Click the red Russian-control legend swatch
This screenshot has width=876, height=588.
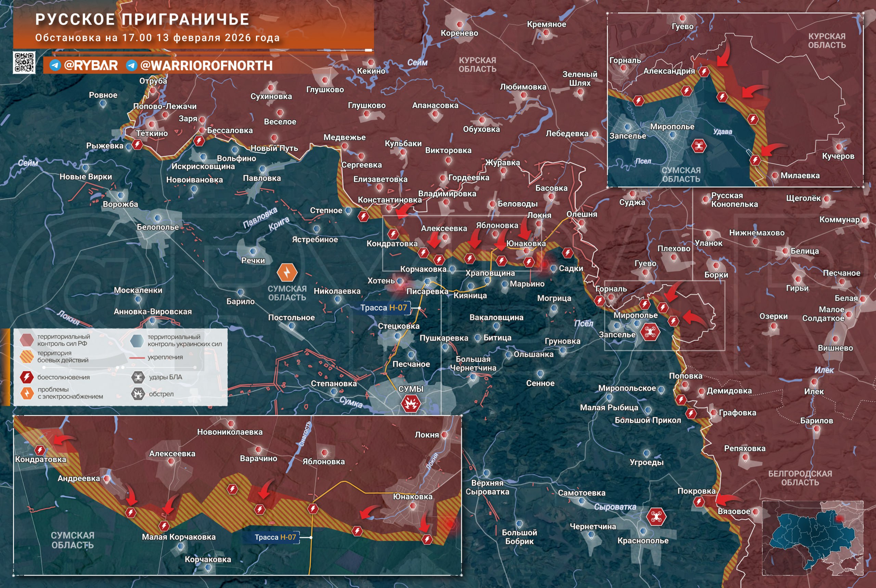pyautogui.click(x=27, y=340)
